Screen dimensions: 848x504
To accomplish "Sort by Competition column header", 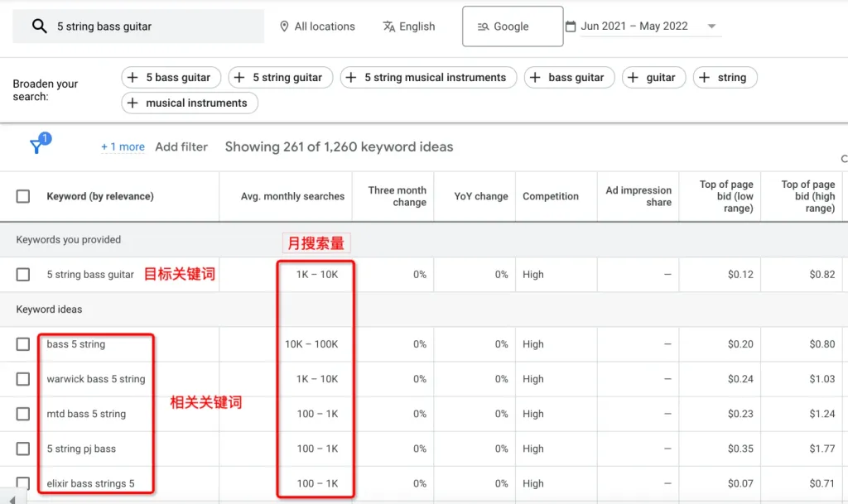I will [x=551, y=196].
